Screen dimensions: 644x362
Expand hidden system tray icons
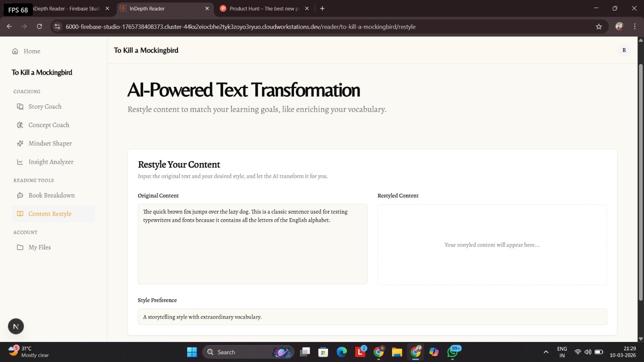[x=546, y=352]
